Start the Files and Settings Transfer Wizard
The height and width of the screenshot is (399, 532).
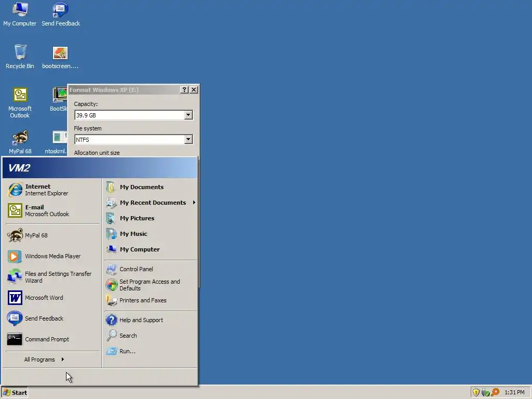[52, 277]
